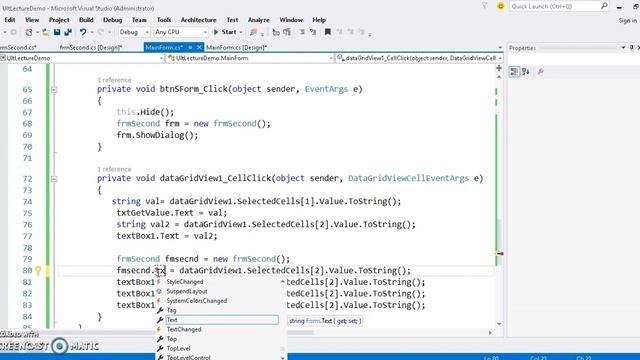This screenshot has height=360, width=640.
Task: Switch to the frmSecond.cs code tab
Action: pos(18,47)
